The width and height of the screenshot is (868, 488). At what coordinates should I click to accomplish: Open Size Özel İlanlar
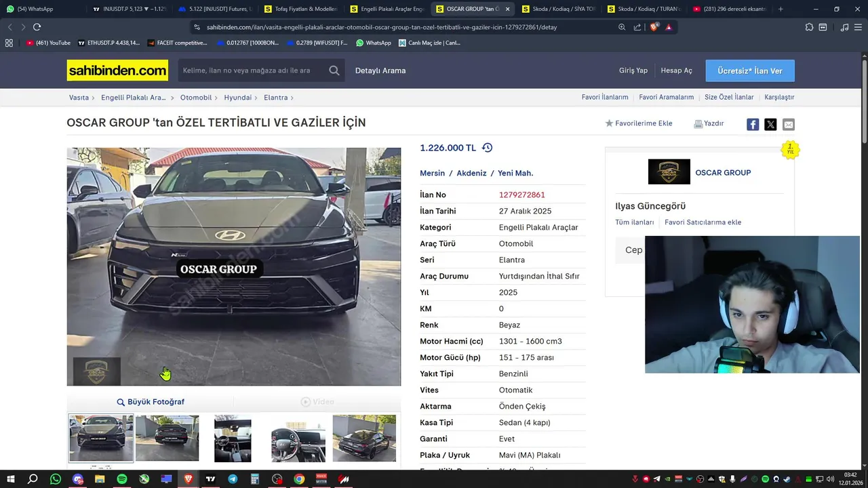[x=729, y=97]
